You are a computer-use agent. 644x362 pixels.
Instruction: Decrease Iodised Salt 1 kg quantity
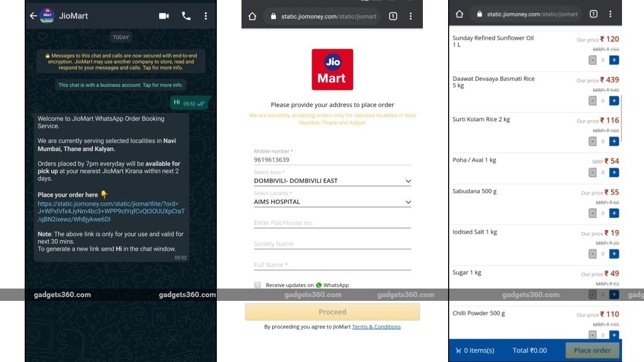592,254
